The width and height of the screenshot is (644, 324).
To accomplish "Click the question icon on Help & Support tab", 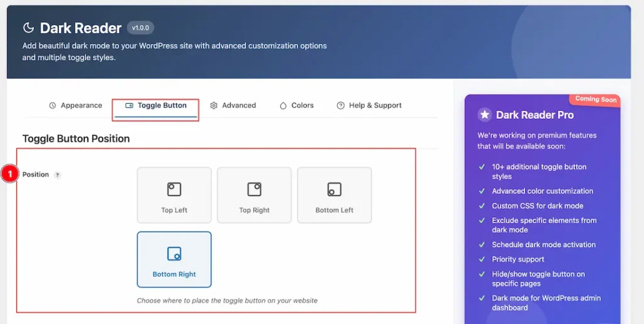I will pyautogui.click(x=340, y=106).
